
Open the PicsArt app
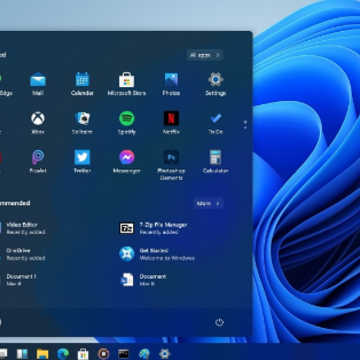(38, 162)
